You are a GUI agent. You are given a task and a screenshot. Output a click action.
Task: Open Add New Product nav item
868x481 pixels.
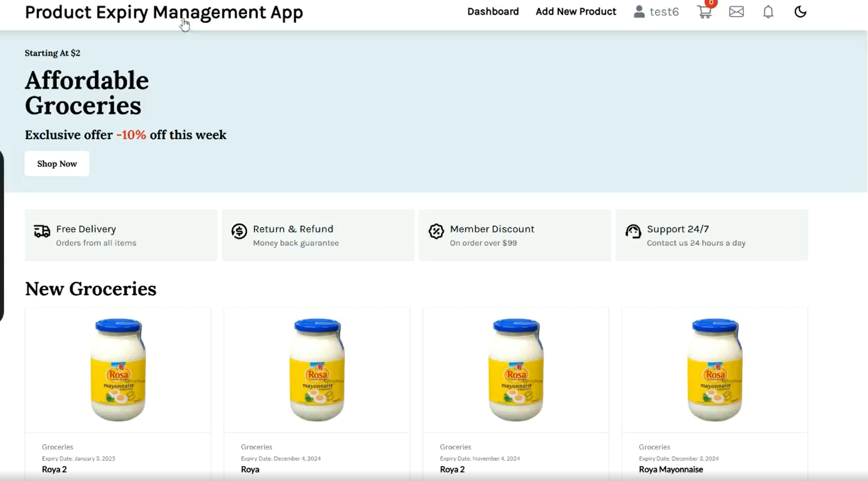click(x=576, y=11)
